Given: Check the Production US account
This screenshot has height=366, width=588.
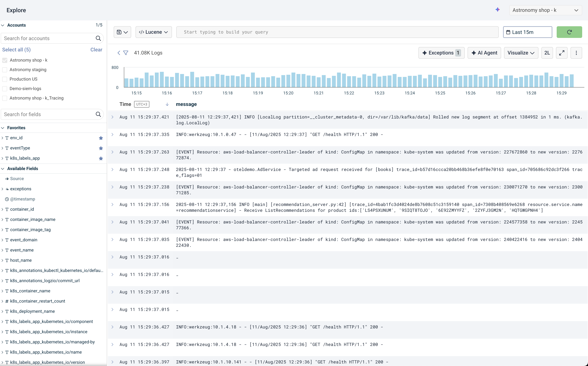Looking at the screenshot, I should (x=5, y=79).
